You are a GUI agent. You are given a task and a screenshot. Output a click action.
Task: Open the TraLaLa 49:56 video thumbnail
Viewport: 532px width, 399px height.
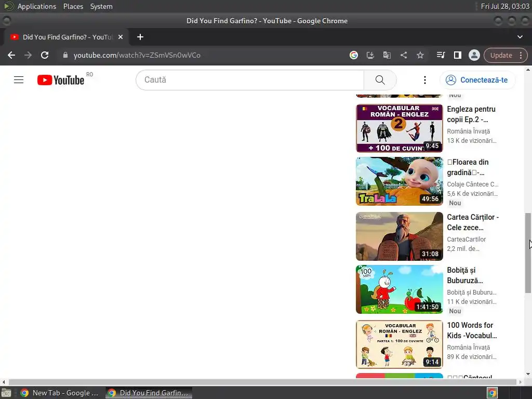coord(400,181)
